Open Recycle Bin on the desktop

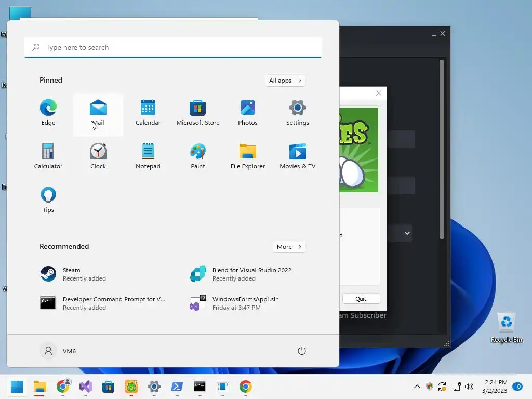click(x=507, y=327)
